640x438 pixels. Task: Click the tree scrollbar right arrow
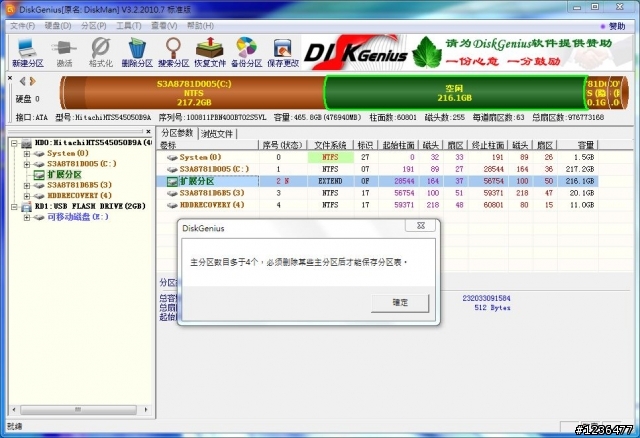click(146, 409)
